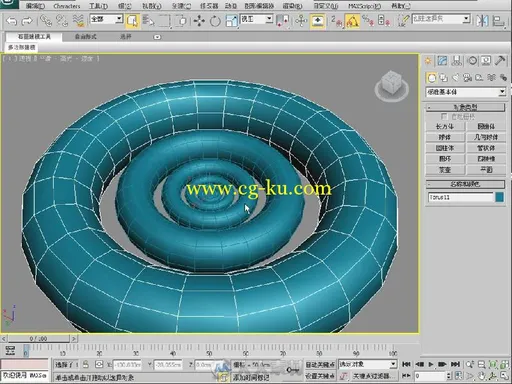Open the named selection sets dropdown
The height and width of the screenshot is (384, 512).
pos(441,19)
